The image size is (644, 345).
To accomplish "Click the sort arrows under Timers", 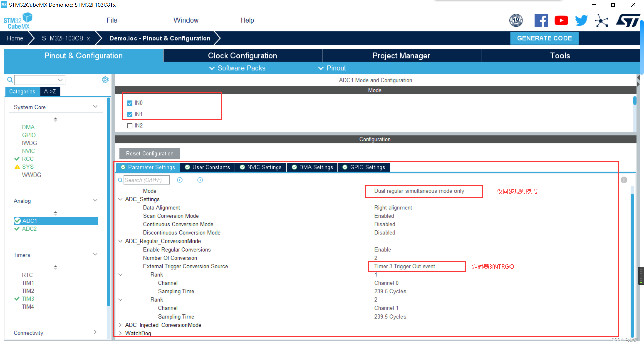I will click(55, 267).
